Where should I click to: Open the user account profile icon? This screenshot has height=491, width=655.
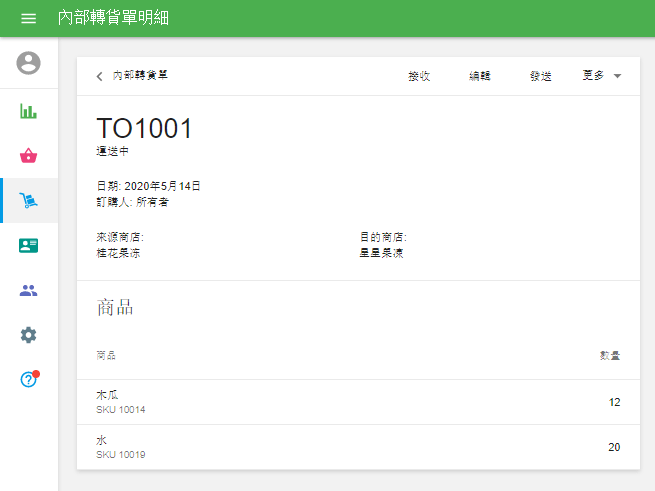[29, 63]
